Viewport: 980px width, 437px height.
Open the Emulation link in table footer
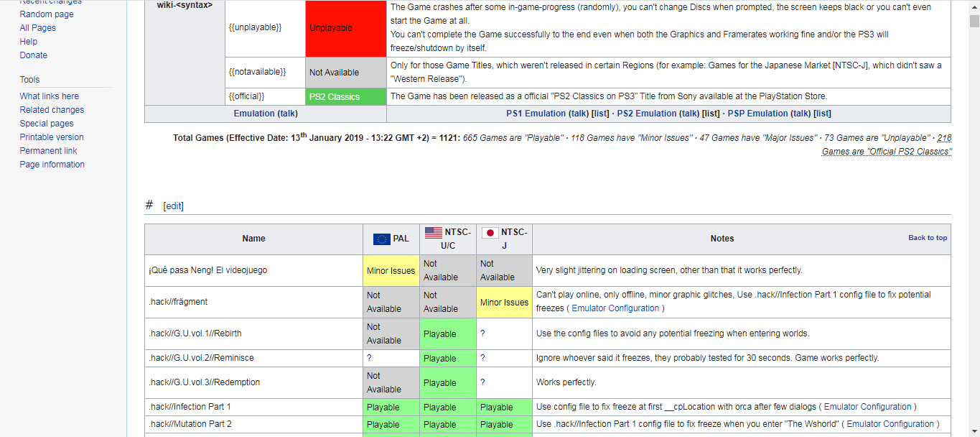click(254, 114)
